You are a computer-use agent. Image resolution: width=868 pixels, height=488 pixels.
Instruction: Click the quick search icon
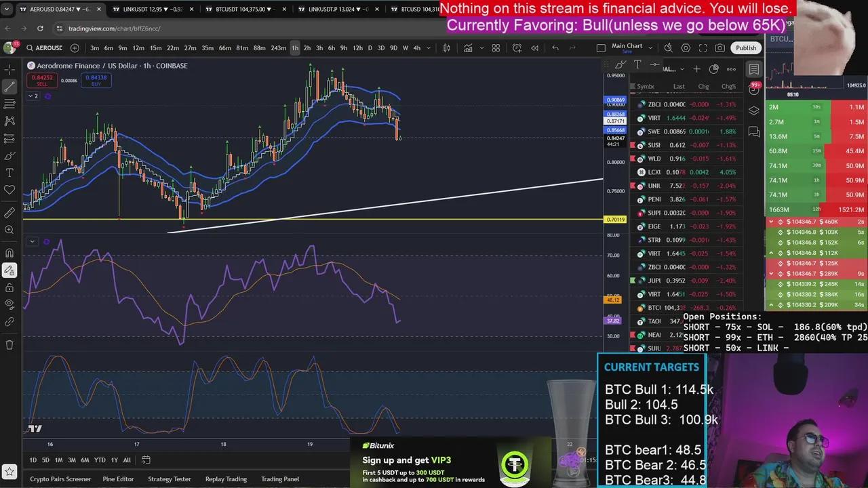(668, 47)
